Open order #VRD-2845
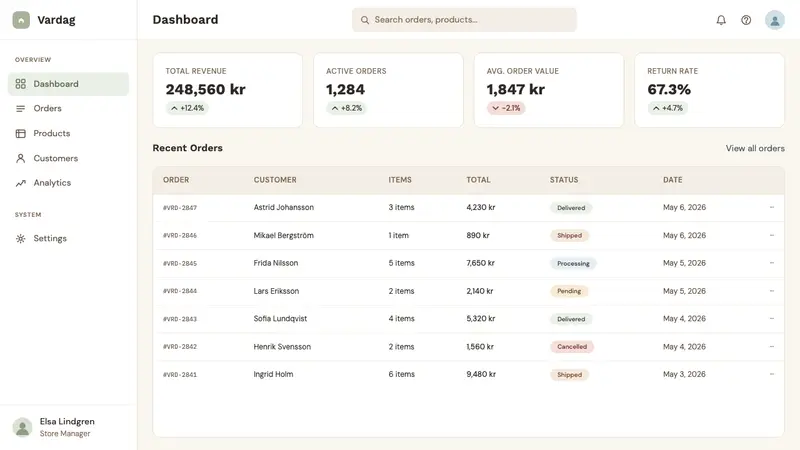Screen dimensions: 800x450 pyautogui.click(x=180, y=263)
